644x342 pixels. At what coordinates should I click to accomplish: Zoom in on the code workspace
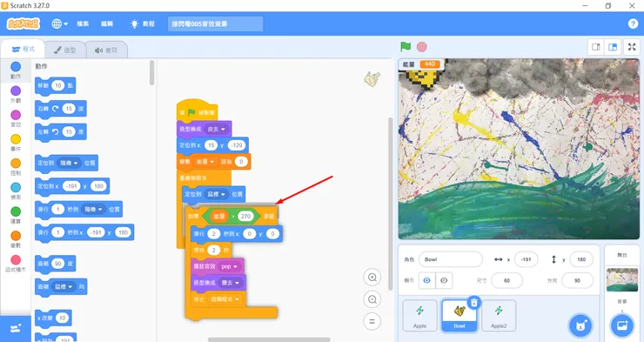372,277
